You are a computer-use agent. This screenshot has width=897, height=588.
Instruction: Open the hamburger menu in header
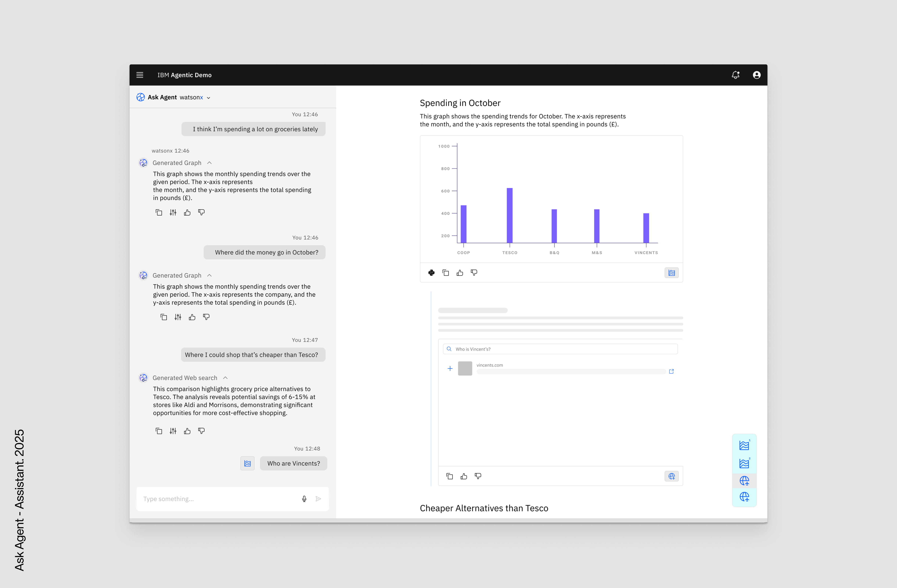(x=139, y=75)
